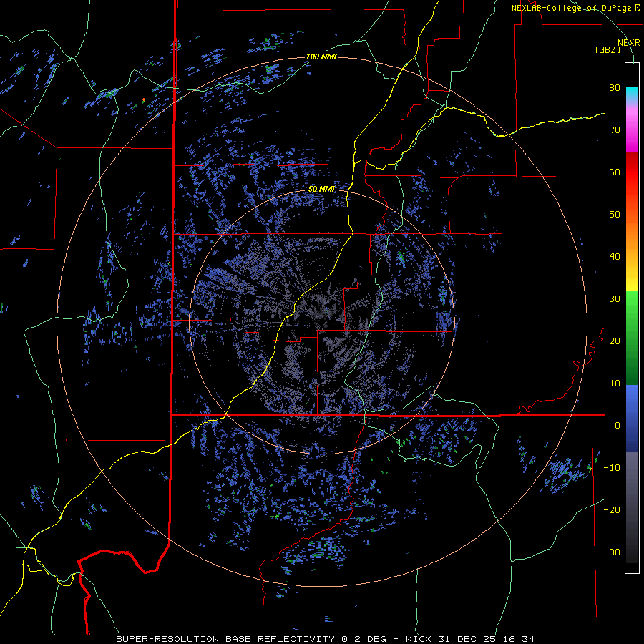The width and height of the screenshot is (644, 644).
Task: Click the cyan top of the color scale
Action: [632, 94]
